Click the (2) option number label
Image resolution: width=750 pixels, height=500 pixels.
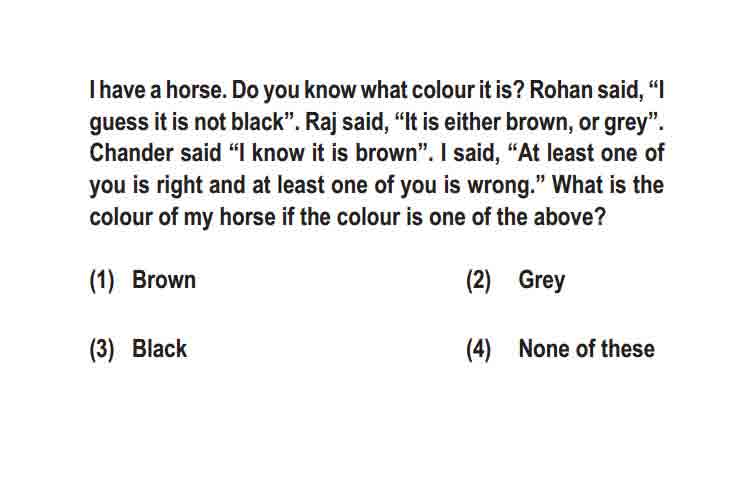coord(478,280)
